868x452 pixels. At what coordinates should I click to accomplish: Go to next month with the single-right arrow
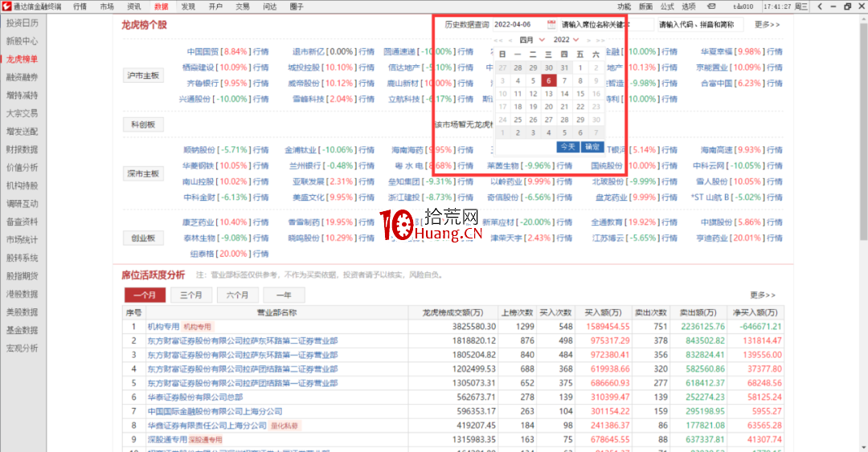click(x=588, y=40)
